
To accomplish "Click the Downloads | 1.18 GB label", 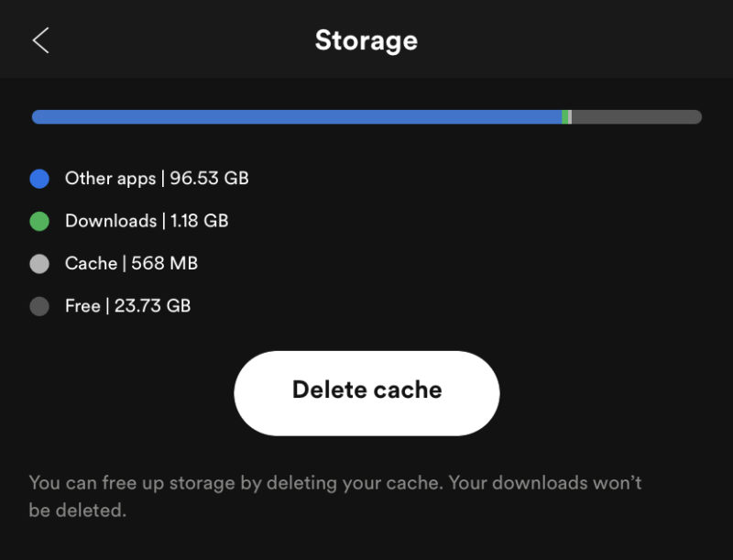I will (x=147, y=220).
